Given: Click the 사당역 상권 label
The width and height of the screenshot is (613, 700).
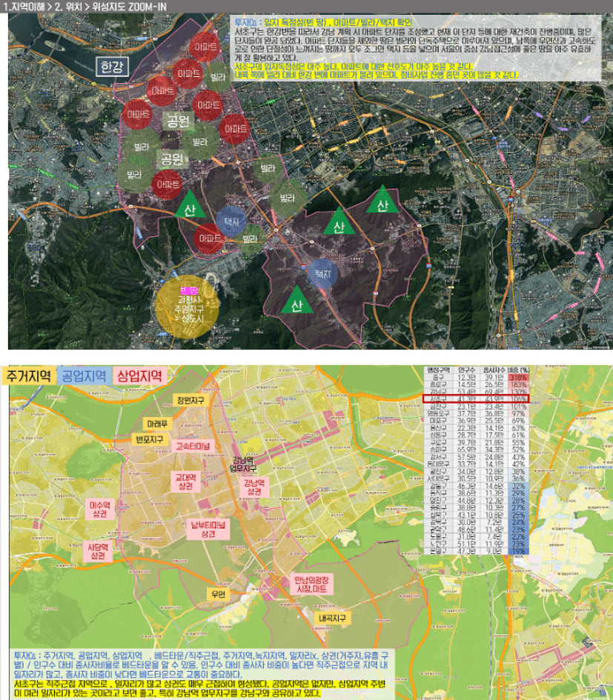Looking at the screenshot, I should coord(98,551).
